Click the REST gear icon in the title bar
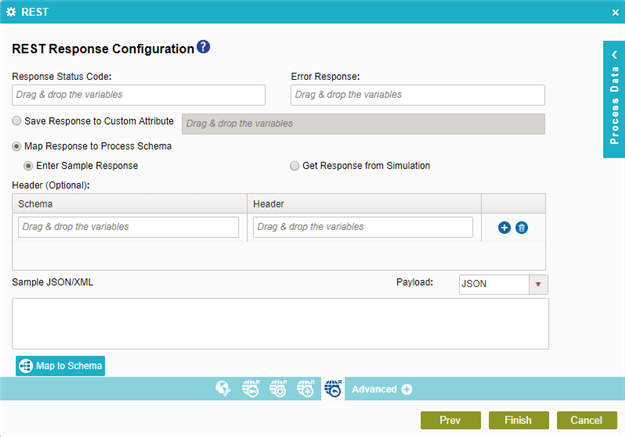625x437 pixels. 11,12
